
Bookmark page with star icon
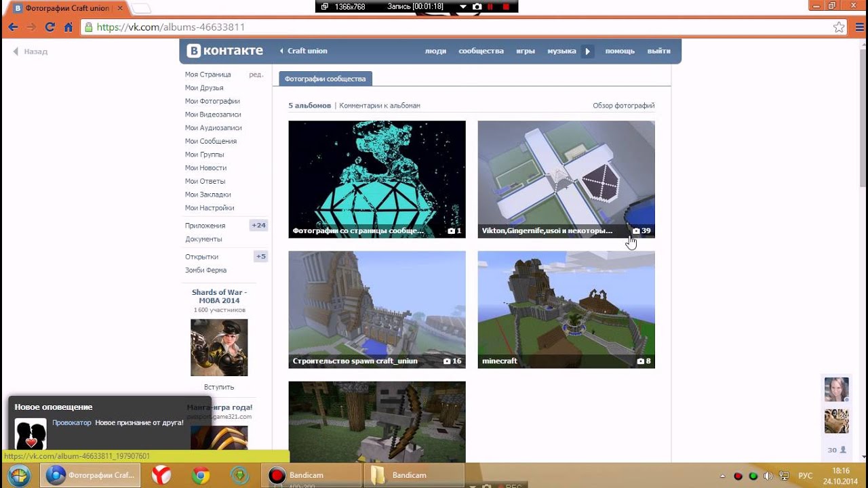pos(839,27)
